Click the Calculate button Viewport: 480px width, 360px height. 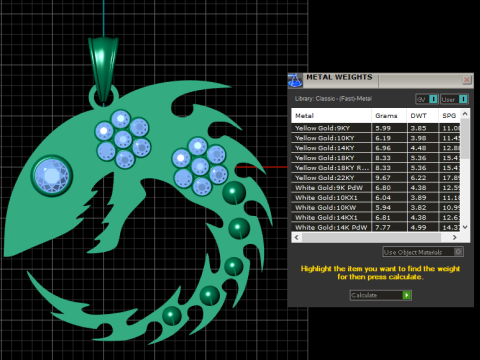point(381,295)
